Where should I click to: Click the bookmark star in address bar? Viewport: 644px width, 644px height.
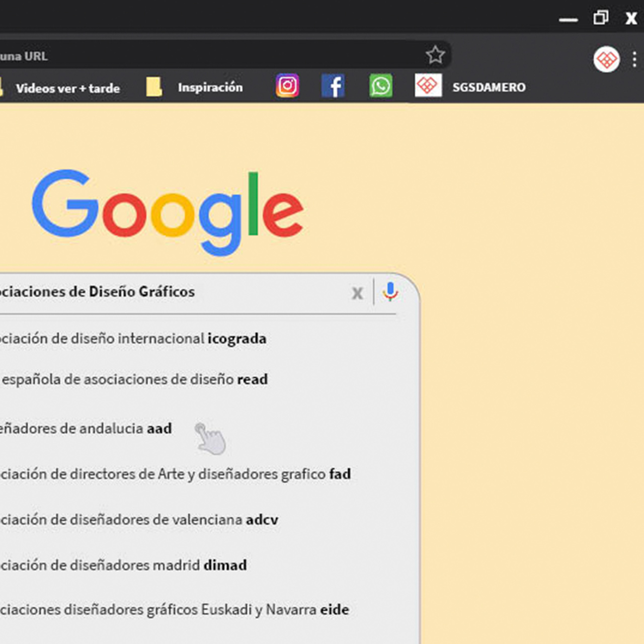coord(435,55)
